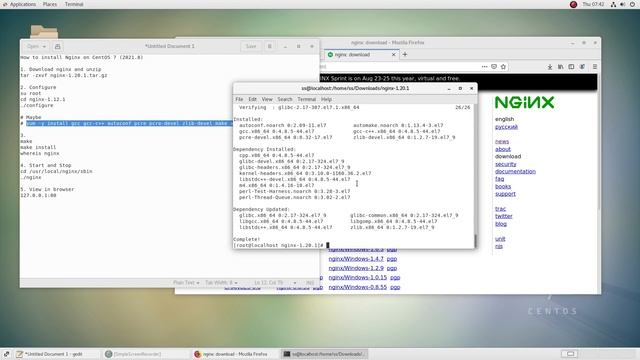Image resolution: width=640 pixels, height=360 pixels.
Task: Open Firefox hamburger menu
Action: tap(595, 67)
